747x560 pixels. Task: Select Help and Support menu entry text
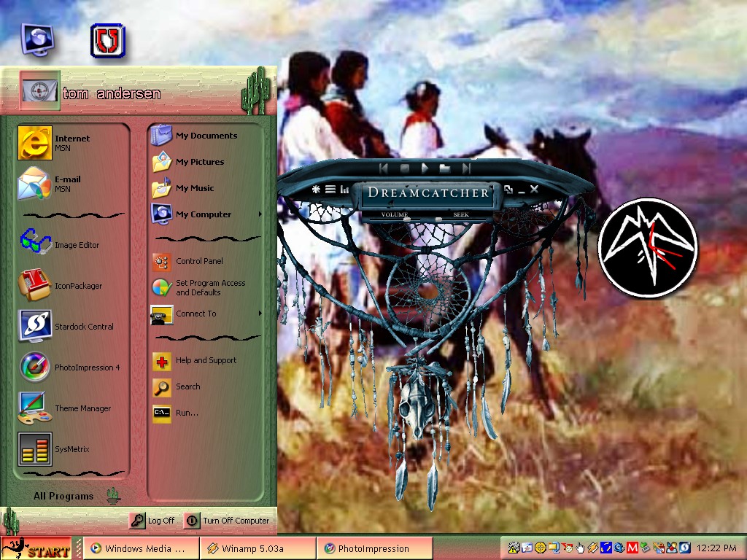tap(206, 360)
